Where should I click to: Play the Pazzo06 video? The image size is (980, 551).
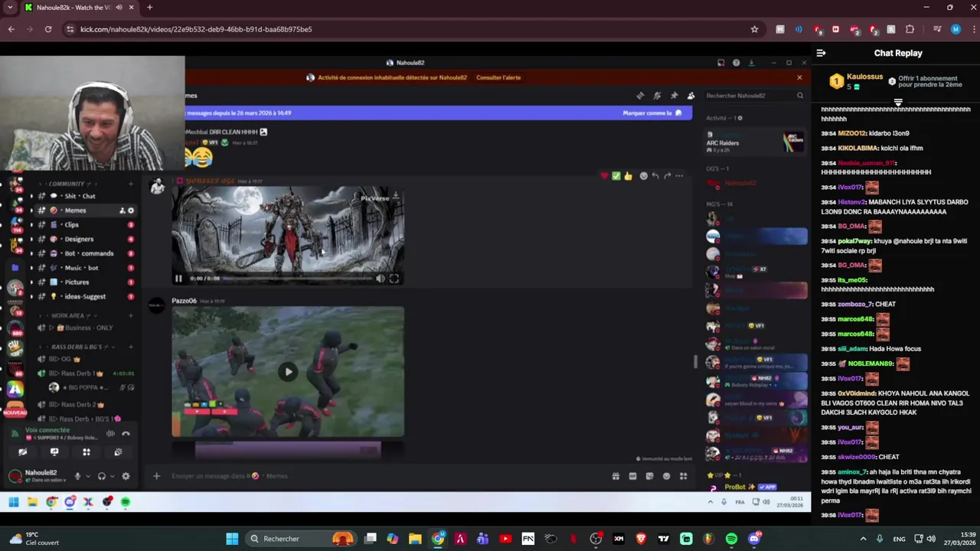(288, 372)
